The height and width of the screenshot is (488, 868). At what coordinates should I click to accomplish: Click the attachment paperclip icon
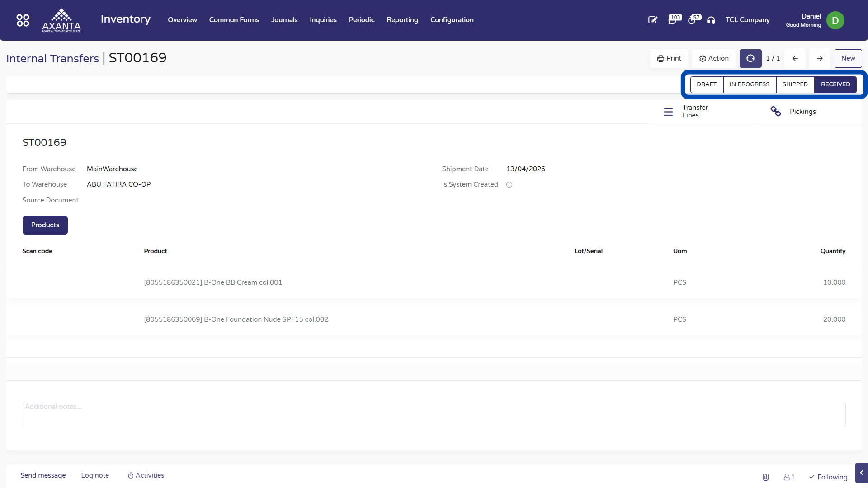click(x=765, y=477)
